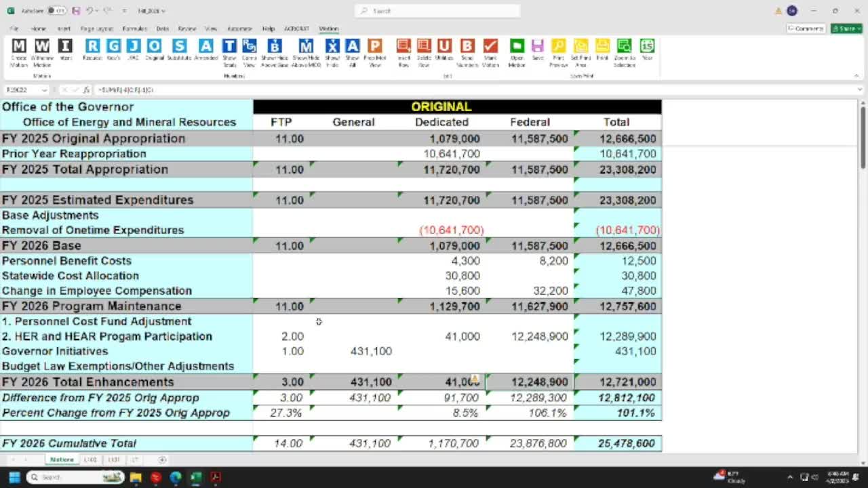Add a new sheet with plus button
Image resolution: width=868 pixels, height=488 pixels.
click(x=162, y=460)
